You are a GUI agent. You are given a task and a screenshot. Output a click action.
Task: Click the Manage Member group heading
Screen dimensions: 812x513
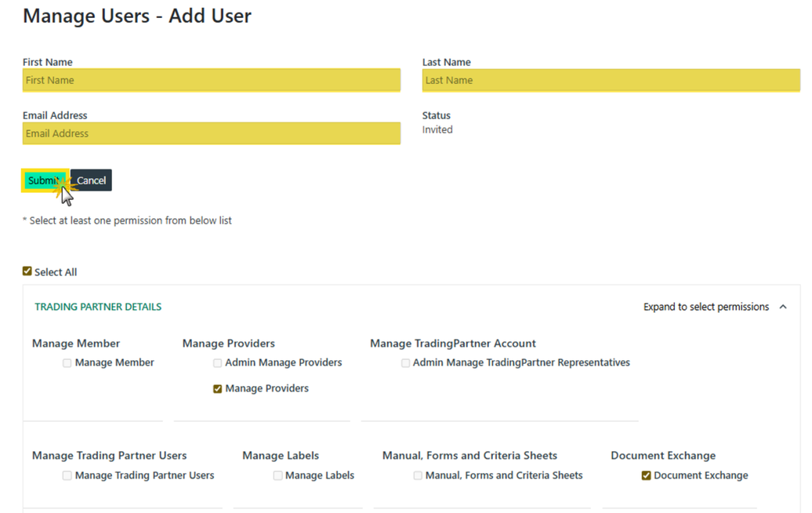76,344
